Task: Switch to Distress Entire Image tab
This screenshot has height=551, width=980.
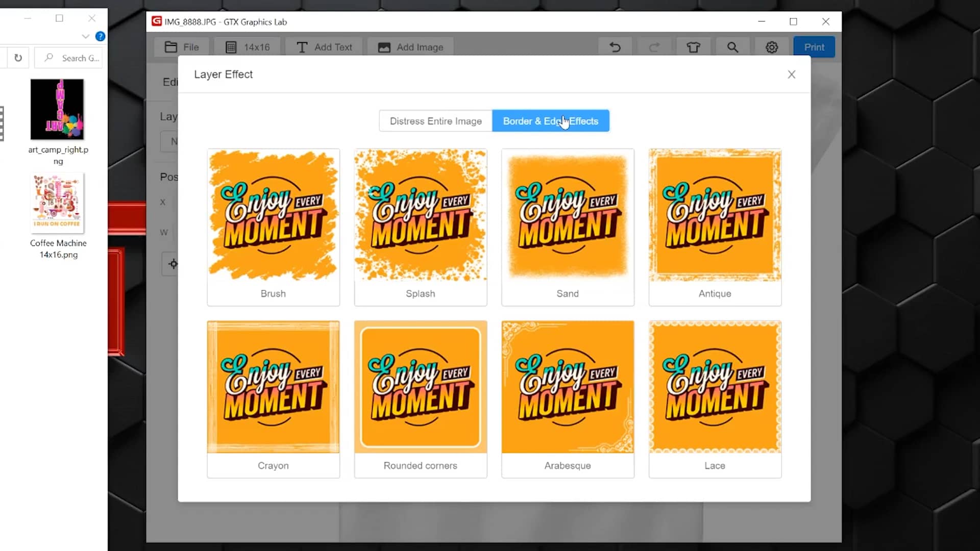Action: pos(435,121)
